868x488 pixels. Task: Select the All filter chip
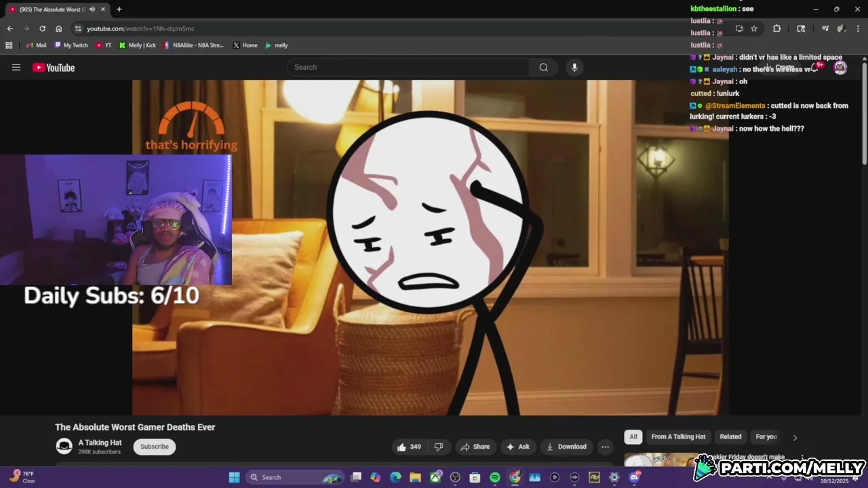pyautogui.click(x=633, y=436)
